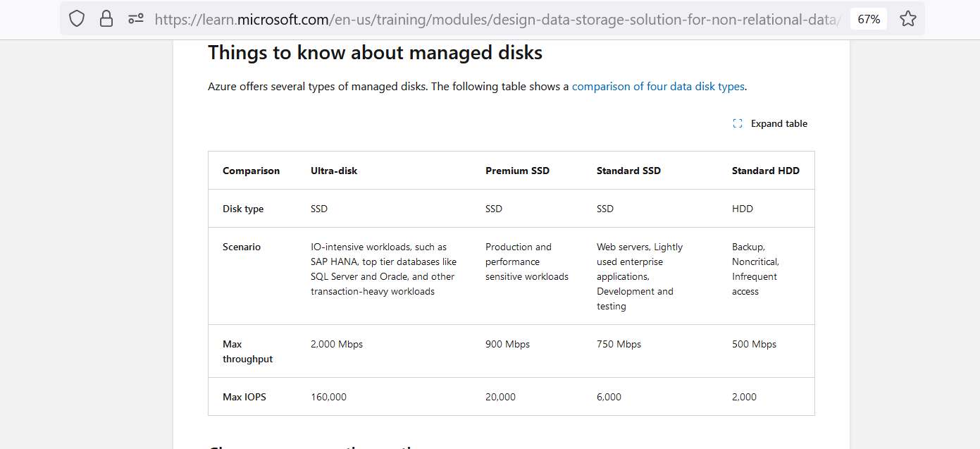
Task: Bookmark this page using the star icon
Action: (908, 18)
